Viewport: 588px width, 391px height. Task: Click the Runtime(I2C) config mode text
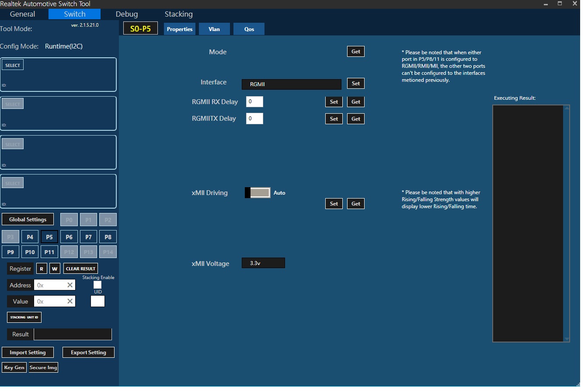[64, 46]
